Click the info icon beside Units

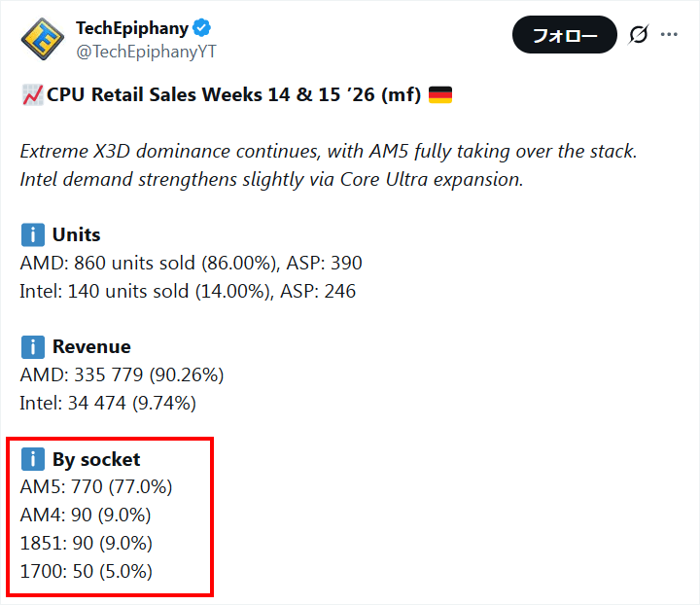point(32,235)
